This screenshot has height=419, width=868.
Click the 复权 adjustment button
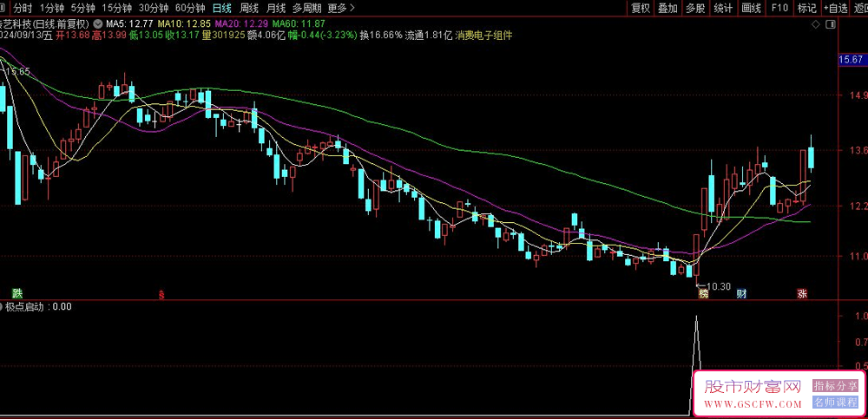click(641, 8)
